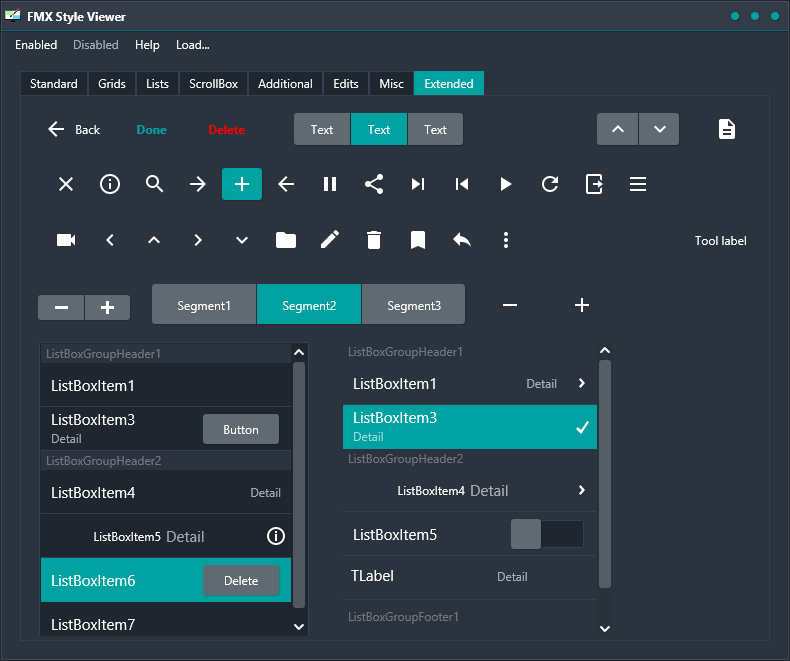The width and height of the screenshot is (790, 661).
Task: Click left listbox scrollbar thumb
Action: pyautogui.click(x=299, y=485)
